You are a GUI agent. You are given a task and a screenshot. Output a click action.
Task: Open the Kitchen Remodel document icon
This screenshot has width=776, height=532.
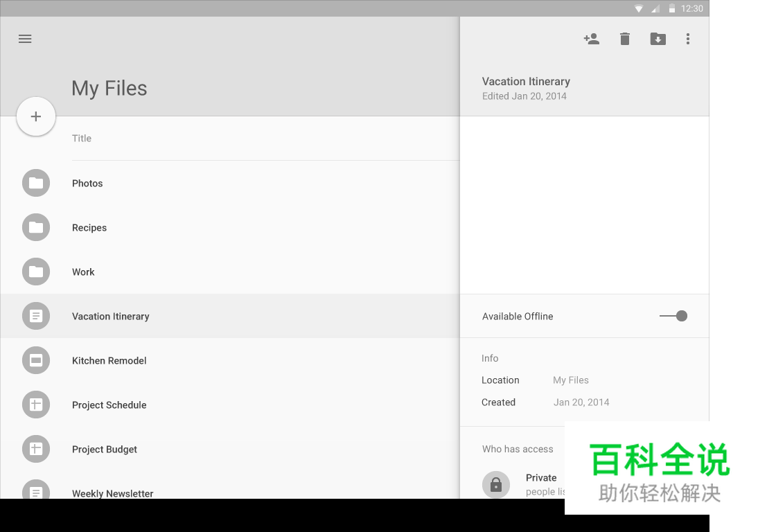36,360
